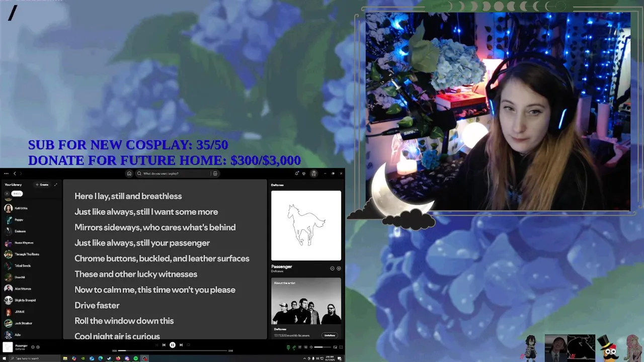
Task: Toggle the repeat button
Action: (189, 345)
